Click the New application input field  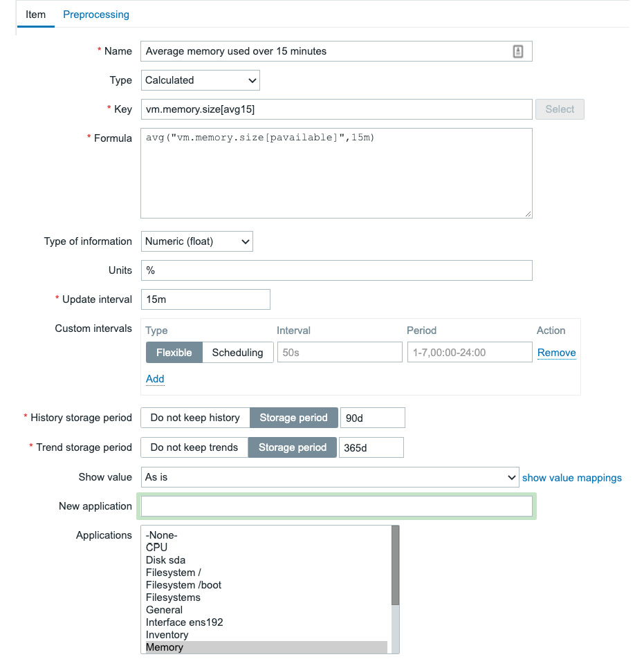(336, 506)
